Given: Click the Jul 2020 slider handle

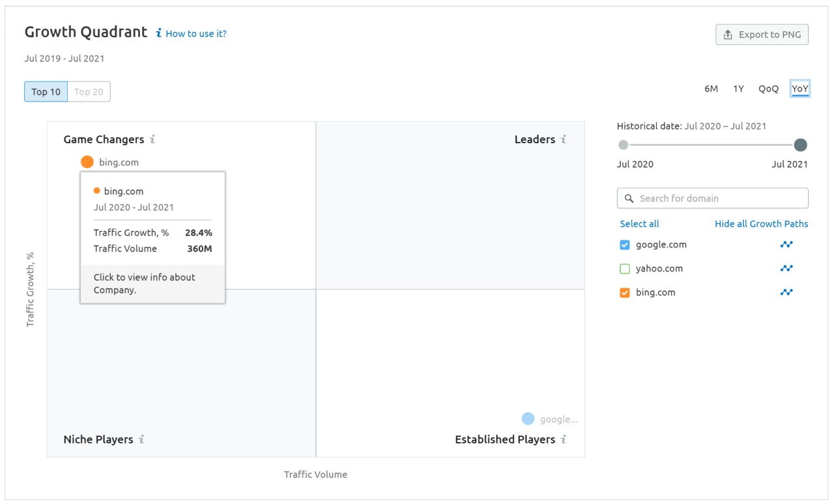Looking at the screenshot, I should tap(624, 145).
